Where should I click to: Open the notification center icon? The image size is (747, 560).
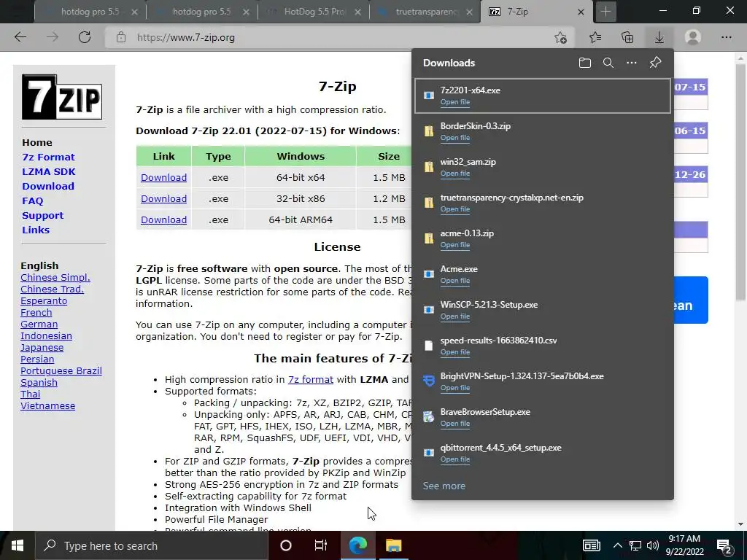click(x=724, y=545)
